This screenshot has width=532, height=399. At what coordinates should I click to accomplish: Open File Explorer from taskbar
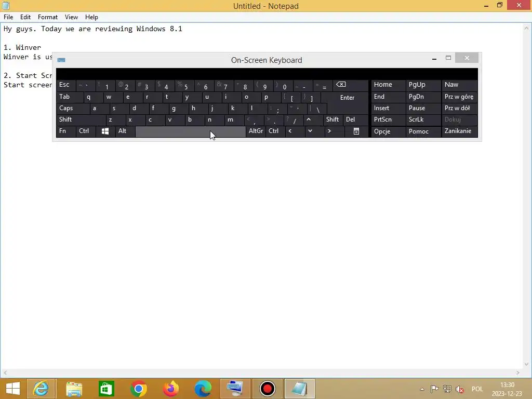point(74,389)
